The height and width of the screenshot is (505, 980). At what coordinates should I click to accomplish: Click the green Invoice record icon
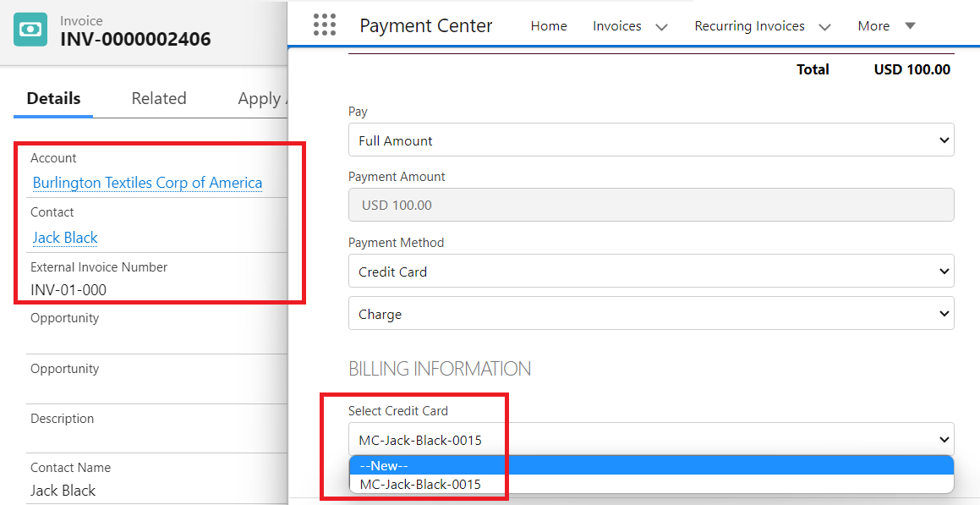(x=30, y=29)
